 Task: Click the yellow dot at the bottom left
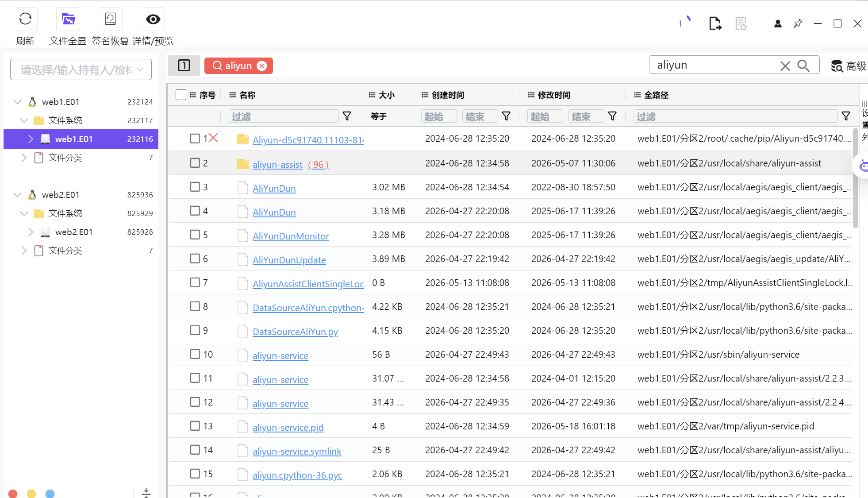pos(31,494)
